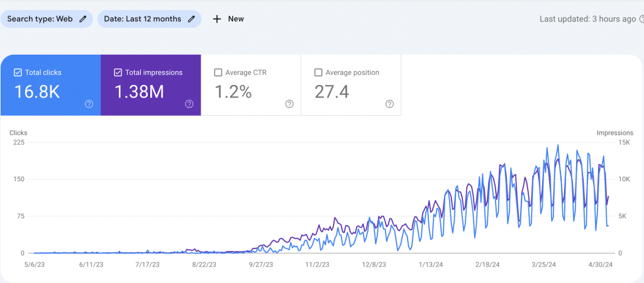Click the pencil icon on Date chip

(191, 19)
